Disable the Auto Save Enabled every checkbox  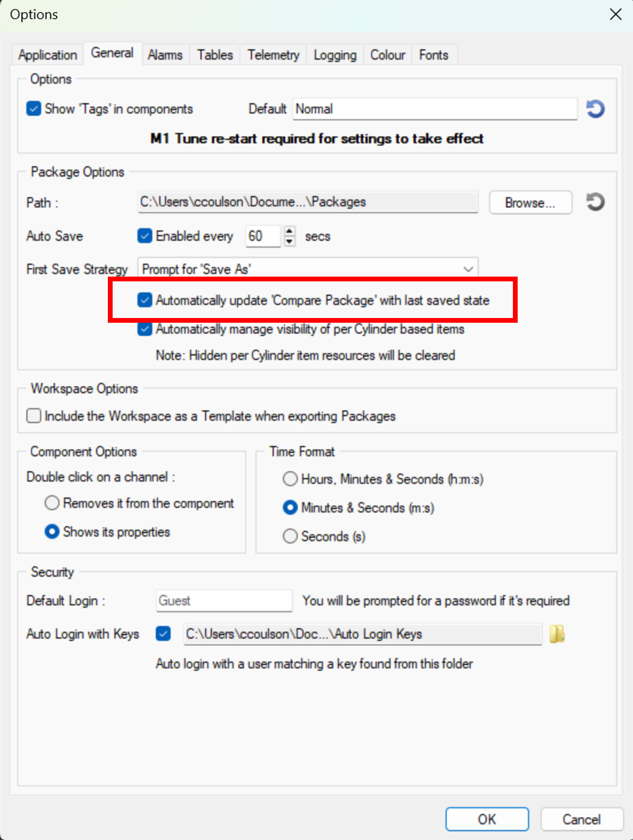tap(145, 236)
